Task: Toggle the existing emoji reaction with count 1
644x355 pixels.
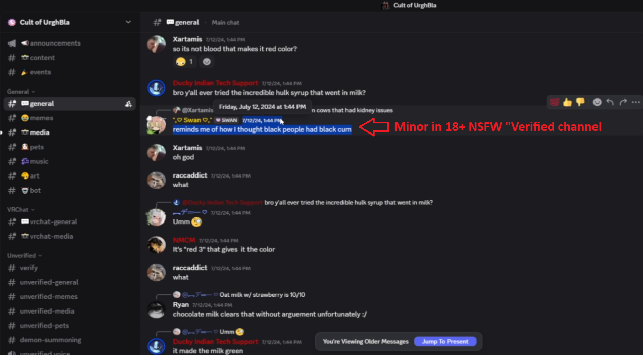Action: tap(184, 62)
